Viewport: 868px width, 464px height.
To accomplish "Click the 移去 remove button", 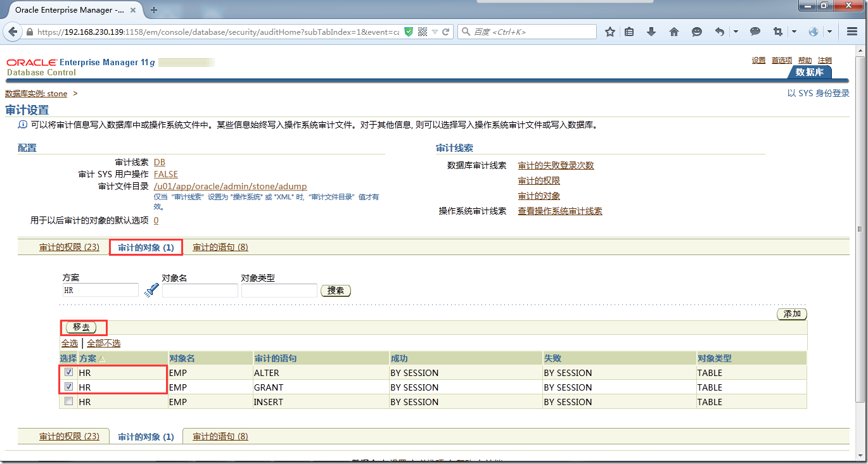I will [81, 327].
